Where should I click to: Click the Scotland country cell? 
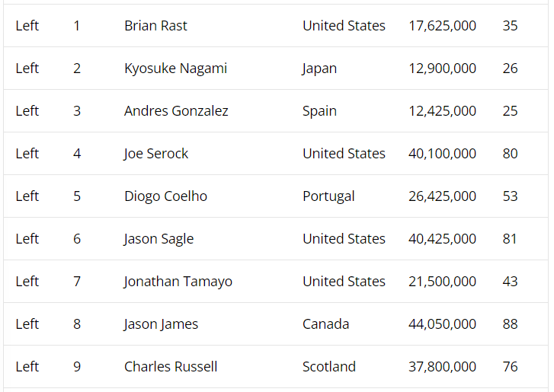click(x=328, y=367)
